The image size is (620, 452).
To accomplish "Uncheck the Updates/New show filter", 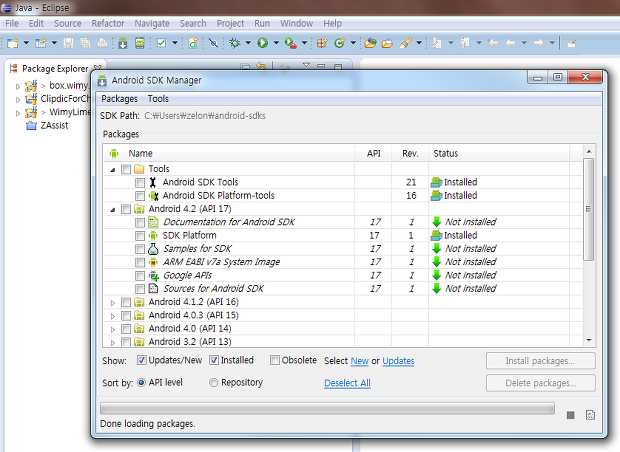I will click(x=142, y=360).
